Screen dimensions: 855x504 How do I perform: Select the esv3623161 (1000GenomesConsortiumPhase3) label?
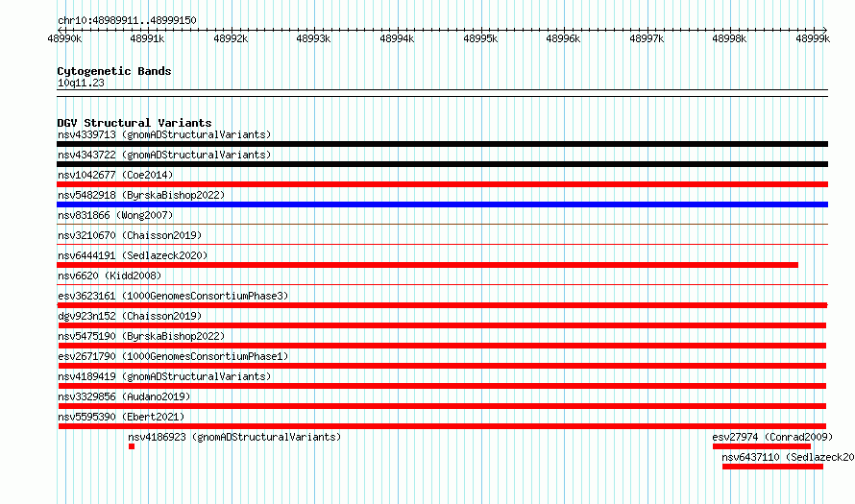[x=173, y=296]
